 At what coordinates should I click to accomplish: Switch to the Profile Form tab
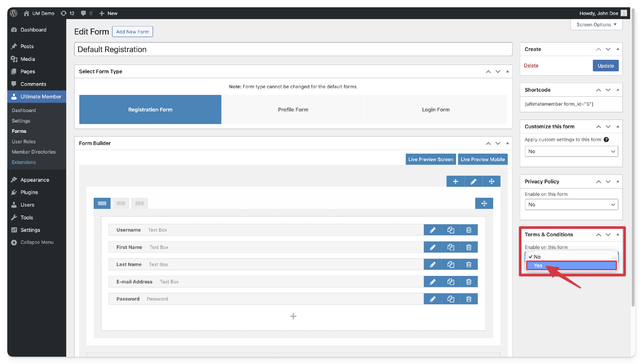pyautogui.click(x=293, y=109)
